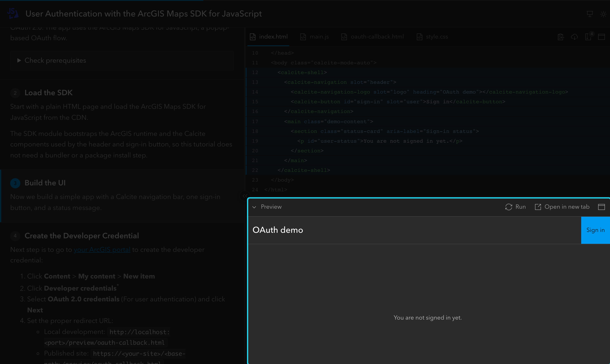Screen dimensions: 610x364
Task: Click code line 14 calcite-navigation-logo
Action: [429, 92]
